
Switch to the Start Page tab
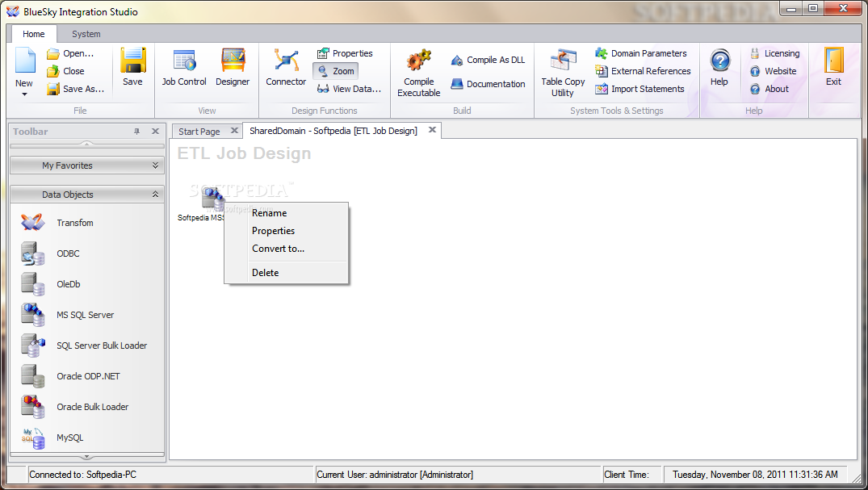pyautogui.click(x=199, y=132)
